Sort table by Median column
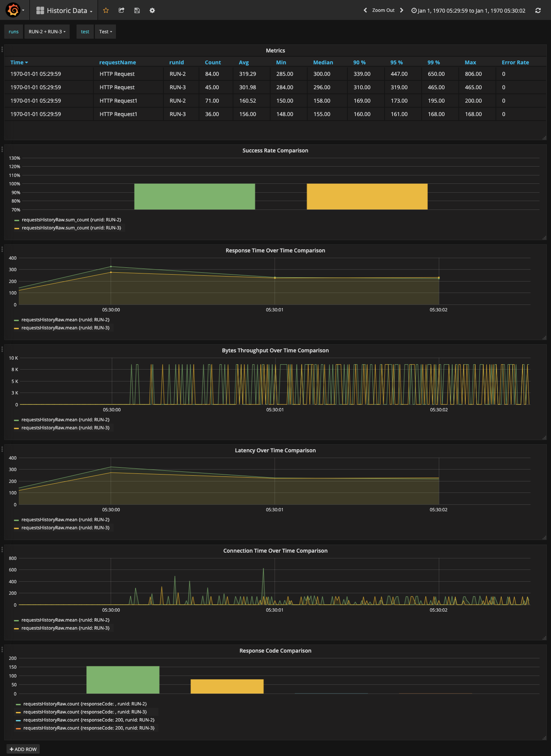Screen dimensions: 551x756 tap(323, 62)
